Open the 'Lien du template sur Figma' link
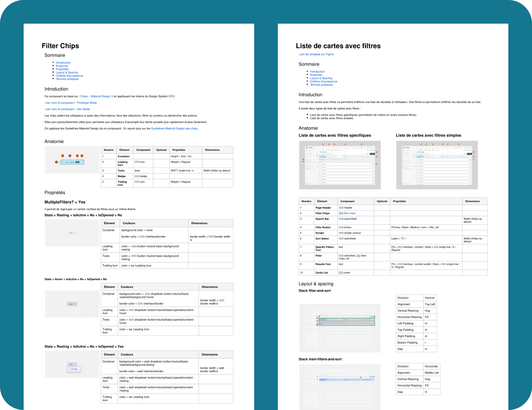The height and width of the screenshot is (410, 532). pos(316,54)
